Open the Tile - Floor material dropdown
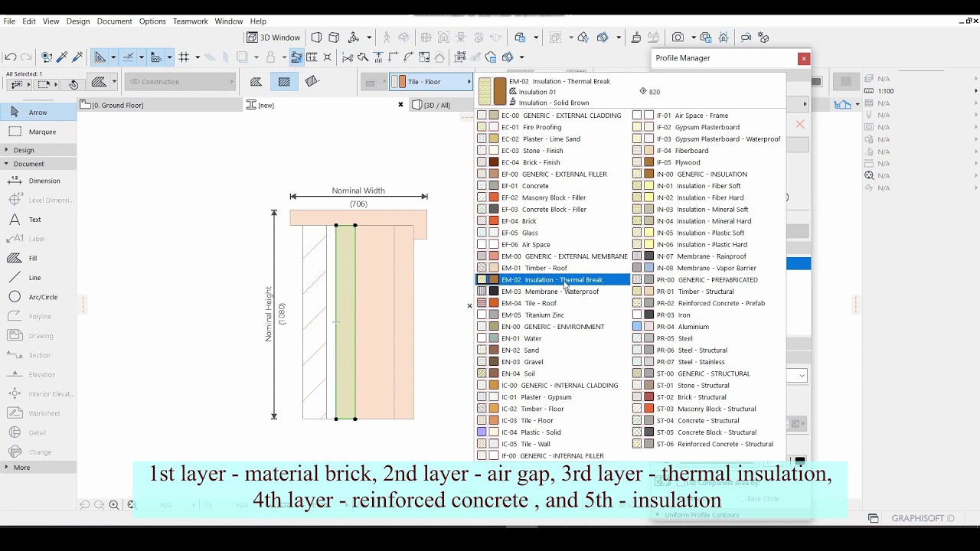This screenshot has height=551, width=980. pos(432,82)
